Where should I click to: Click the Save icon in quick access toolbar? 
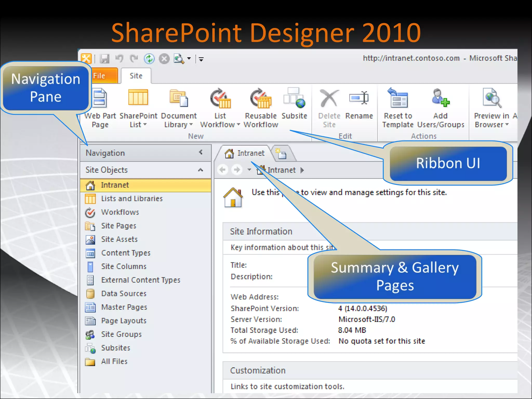[x=105, y=59]
